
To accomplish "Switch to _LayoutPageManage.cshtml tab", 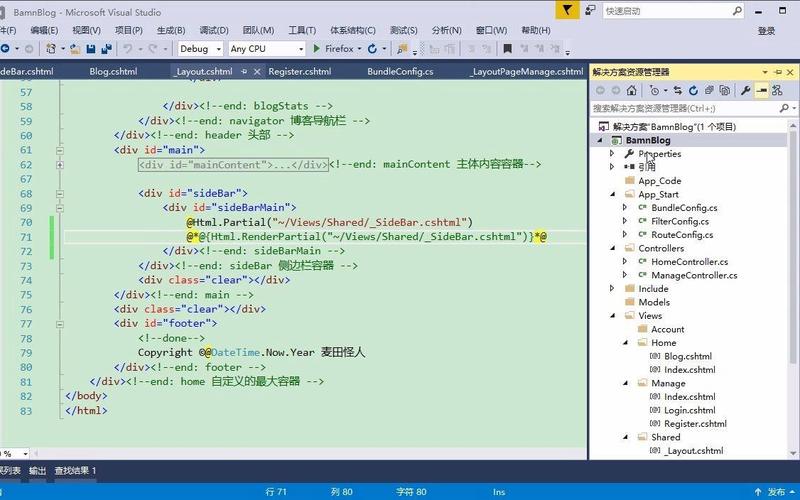I will click(x=527, y=71).
